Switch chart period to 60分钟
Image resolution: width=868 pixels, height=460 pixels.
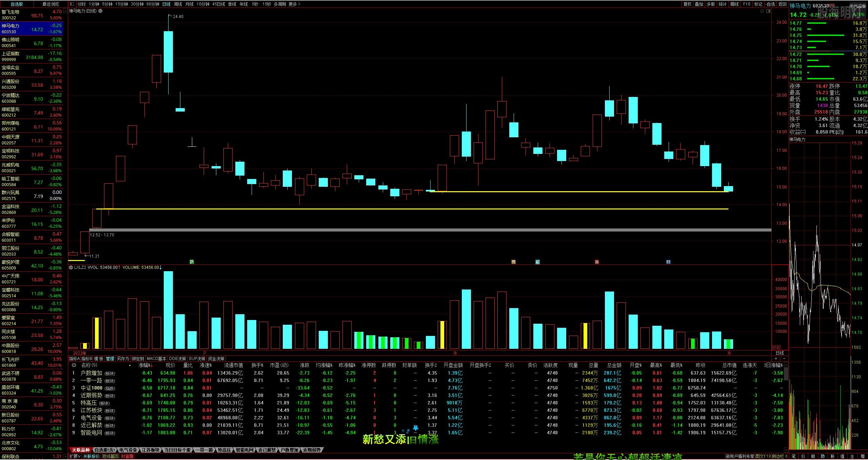tap(153, 4)
